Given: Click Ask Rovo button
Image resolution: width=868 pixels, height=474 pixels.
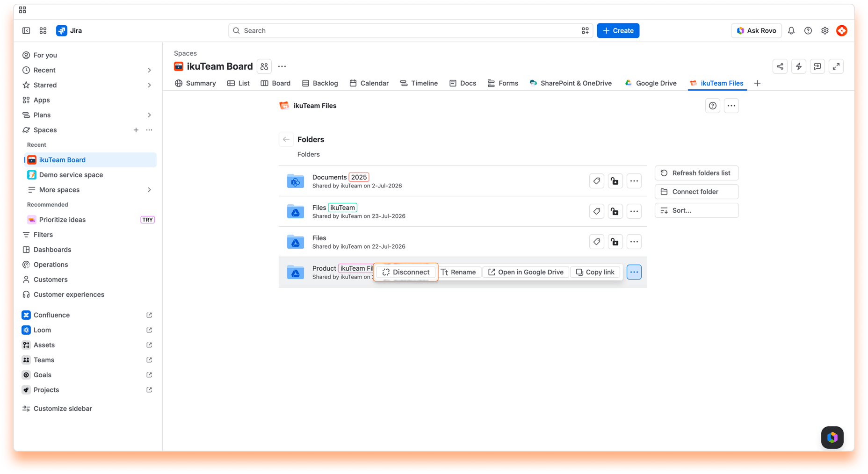Looking at the screenshot, I should (x=756, y=30).
